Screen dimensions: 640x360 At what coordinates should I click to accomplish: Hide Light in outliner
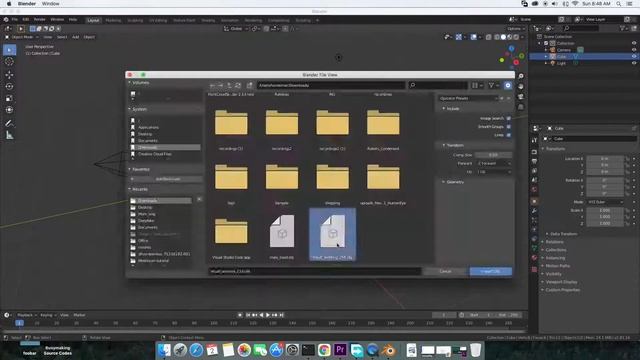point(634,63)
